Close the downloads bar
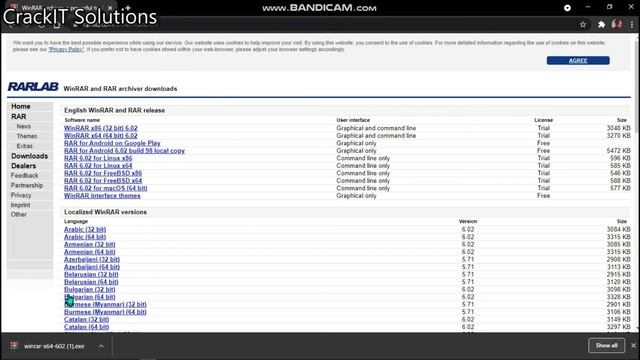Screen dimensions: 640x360 pos(633,346)
